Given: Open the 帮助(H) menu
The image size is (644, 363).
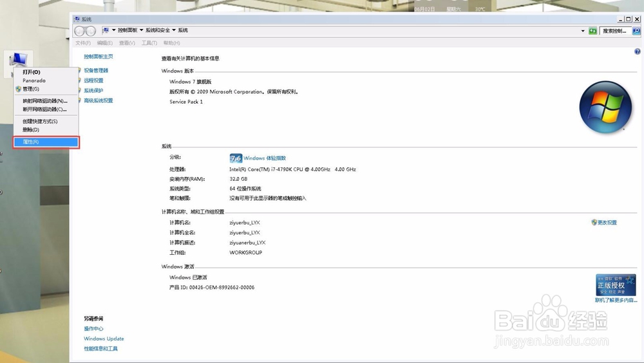Looking at the screenshot, I should (172, 42).
